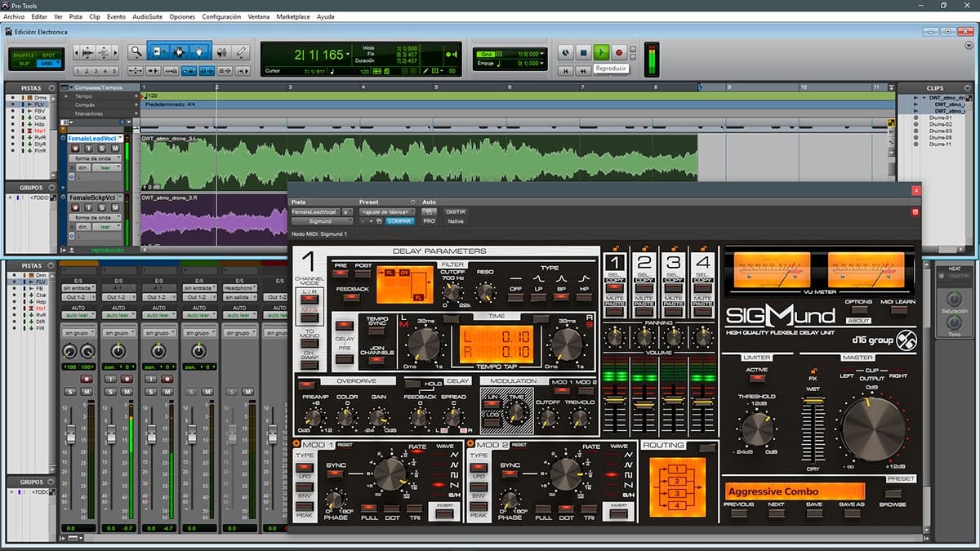Toggle Grid edit mode

pos(48,63)
